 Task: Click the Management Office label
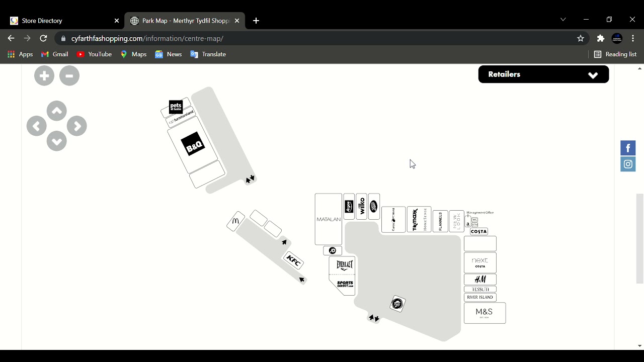pyautogui.click(x=480, y=213)
